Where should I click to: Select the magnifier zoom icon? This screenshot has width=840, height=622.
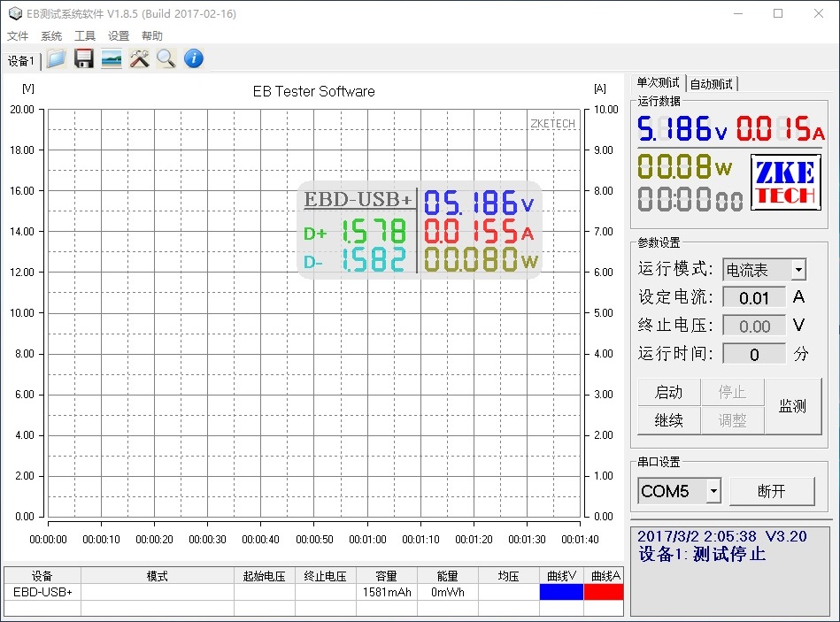click(x=166, y=58)
